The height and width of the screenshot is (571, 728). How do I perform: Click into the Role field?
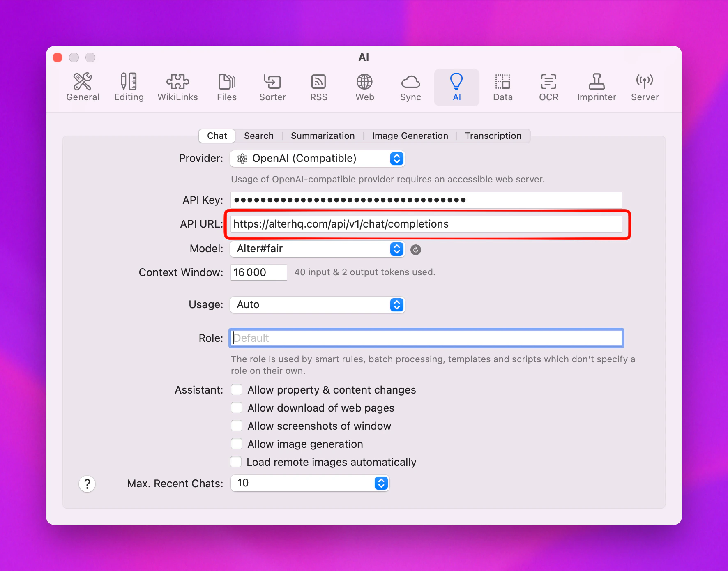pyautogui.click(x=426, y=338)
